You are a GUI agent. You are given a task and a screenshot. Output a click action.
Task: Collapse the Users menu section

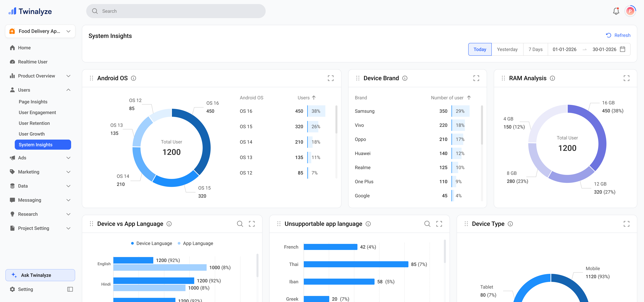point(40,90)
